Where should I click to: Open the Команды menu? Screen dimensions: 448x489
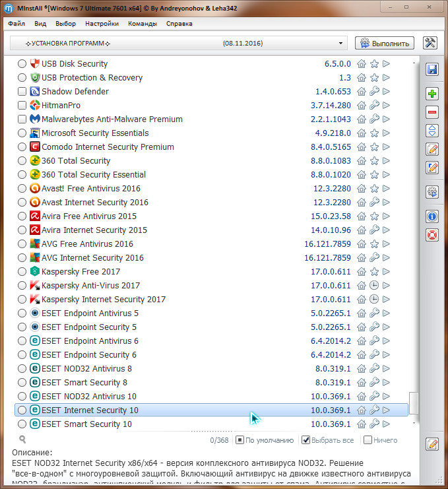143,23
